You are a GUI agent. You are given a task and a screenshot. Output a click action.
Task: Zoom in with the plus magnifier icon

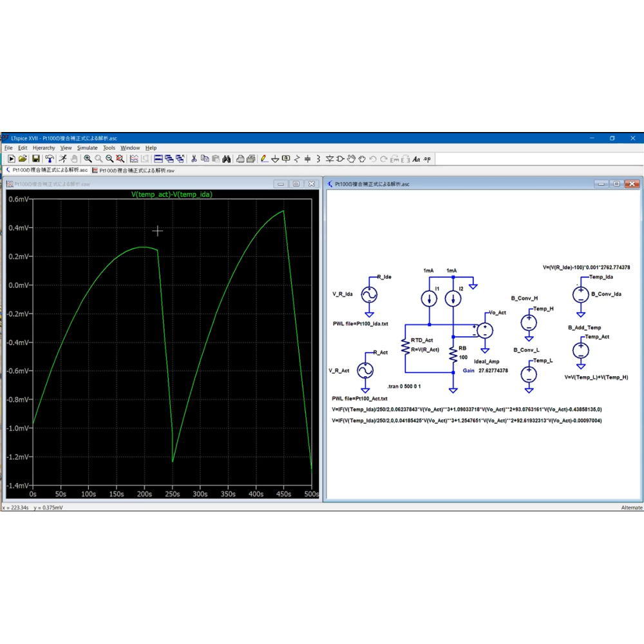88,158
